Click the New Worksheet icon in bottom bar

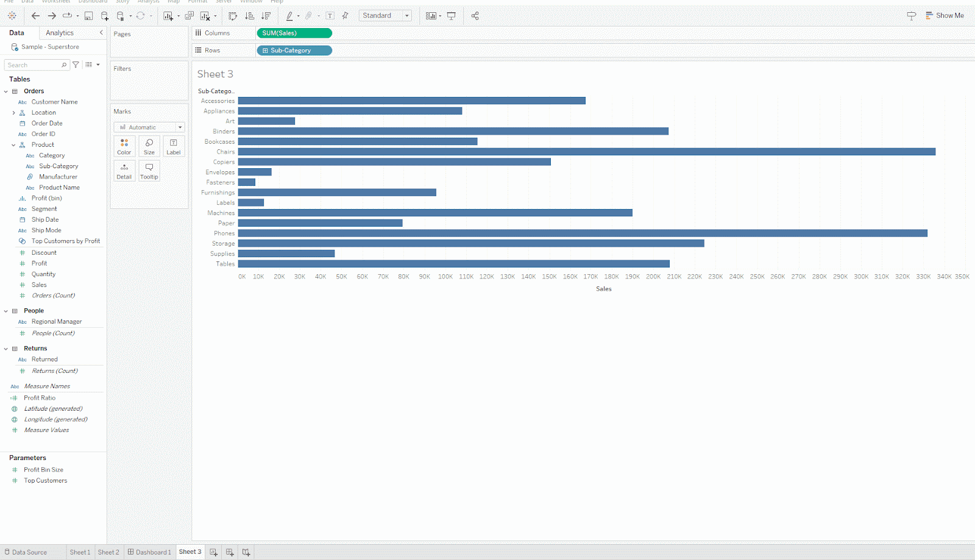pyautogui.click(x=213, y=552)
